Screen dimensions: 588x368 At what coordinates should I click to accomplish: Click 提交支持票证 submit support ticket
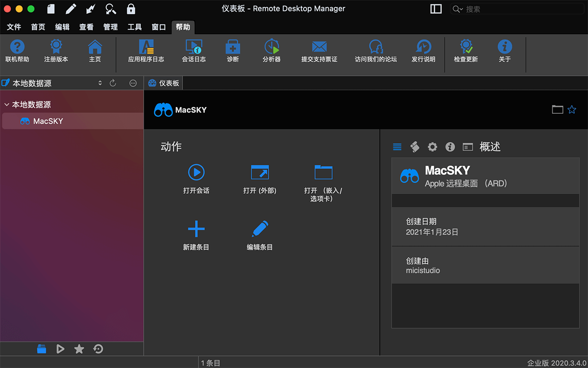pos(319,51)
